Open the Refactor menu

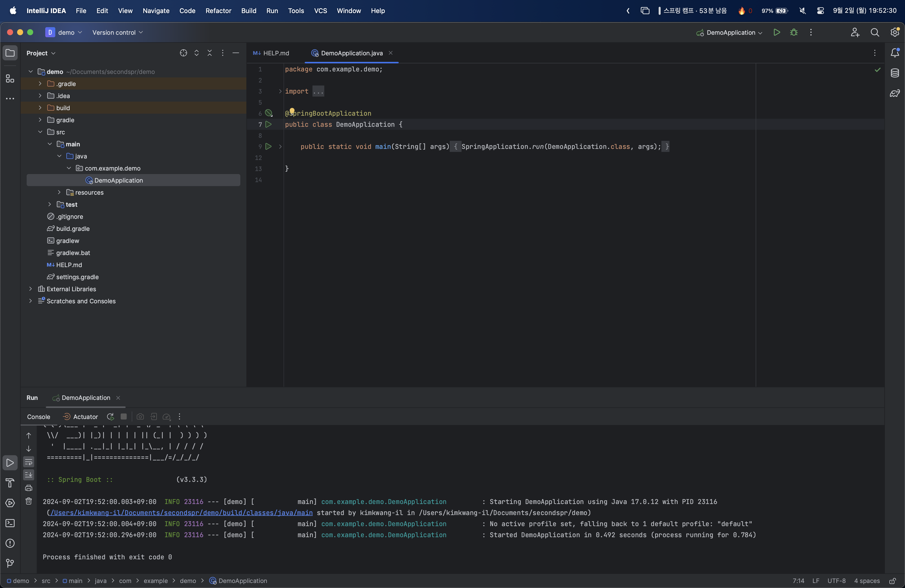(218, 11)
